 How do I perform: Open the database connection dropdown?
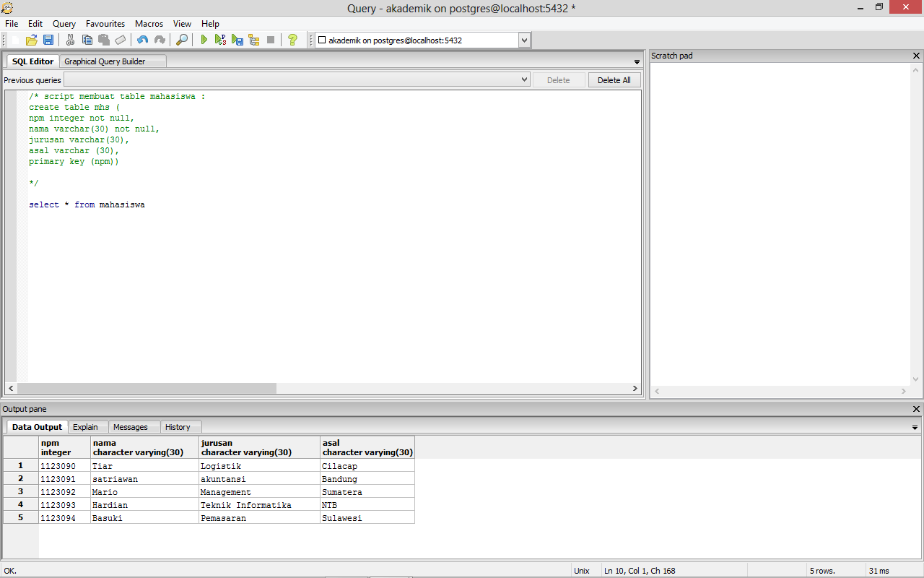[525, 40]
